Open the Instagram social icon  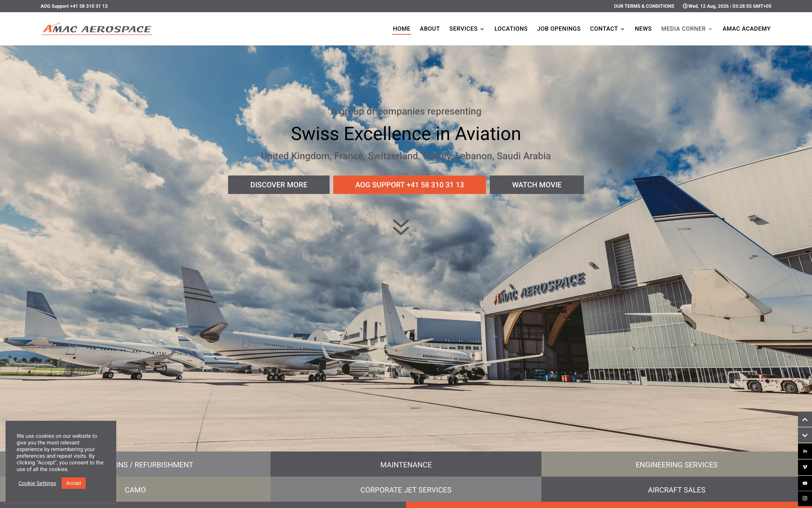(x=805, y=498)
